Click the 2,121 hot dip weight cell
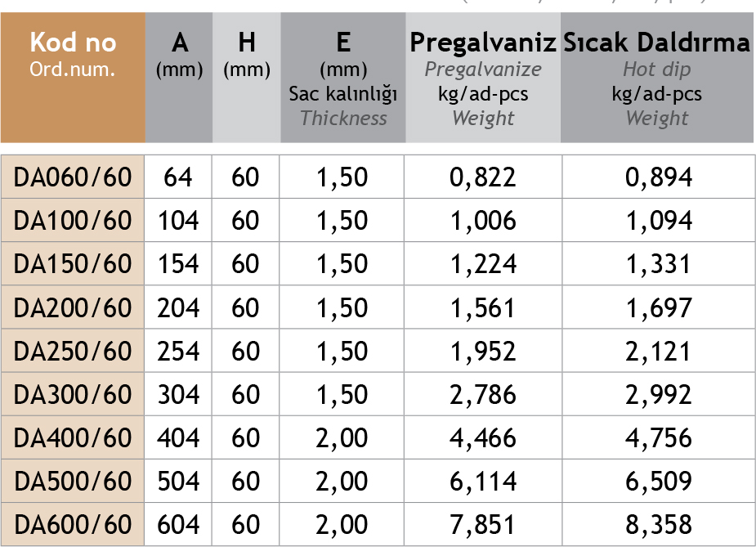Viewport: 756px width, 547px height. (x=657, y=351)
